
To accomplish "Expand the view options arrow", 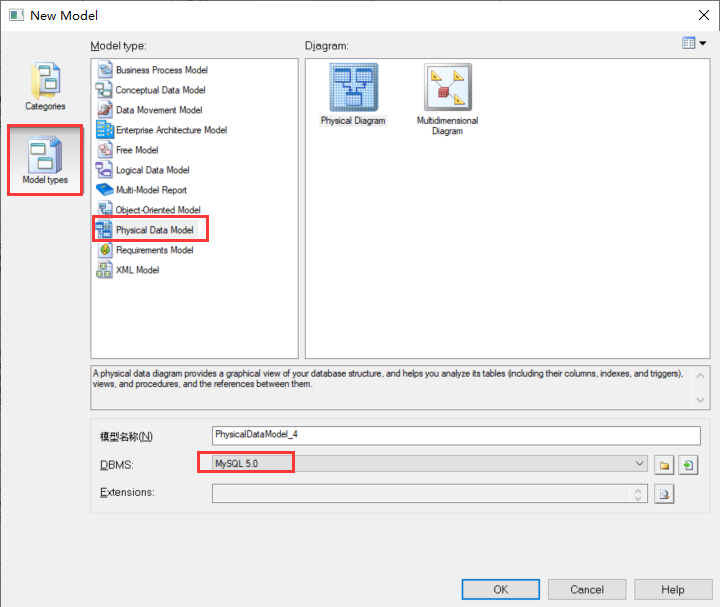I will click(703, 43).
